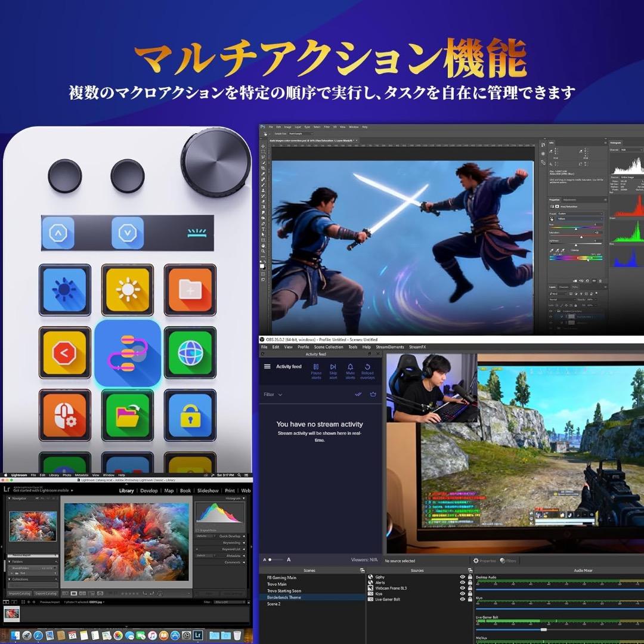Open Lightroom from the macOS Dock
The height and width of the screenshot is (644, 644).
[x=198, y=636]
